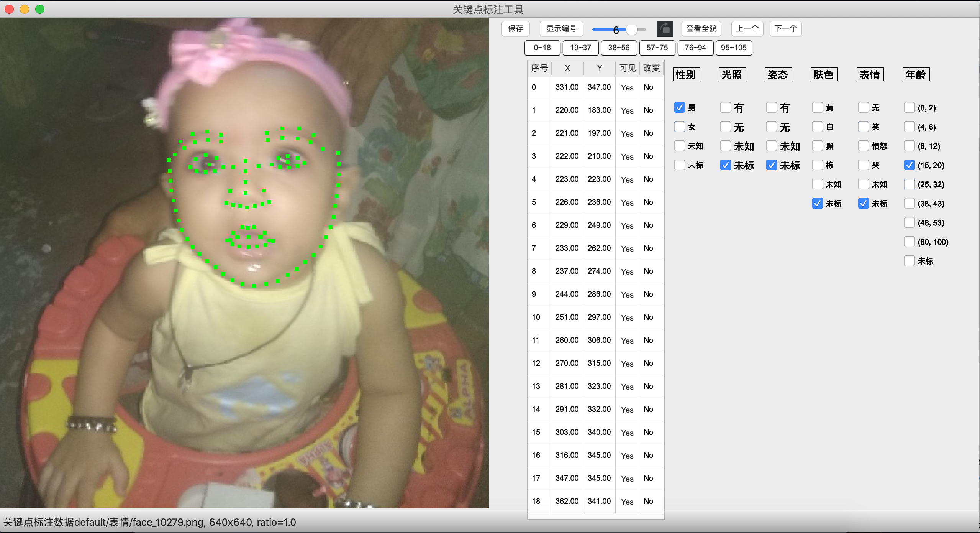Uncheck 未标 under 光照 column
The height and width of the screenshot is (533, 980).
click(x=725, y=165)
